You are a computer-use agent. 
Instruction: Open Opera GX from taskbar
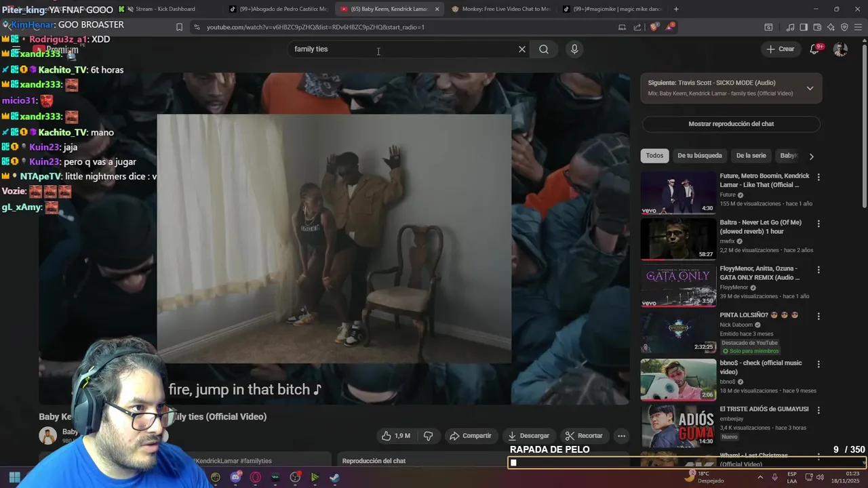click(x=256, y=477)
